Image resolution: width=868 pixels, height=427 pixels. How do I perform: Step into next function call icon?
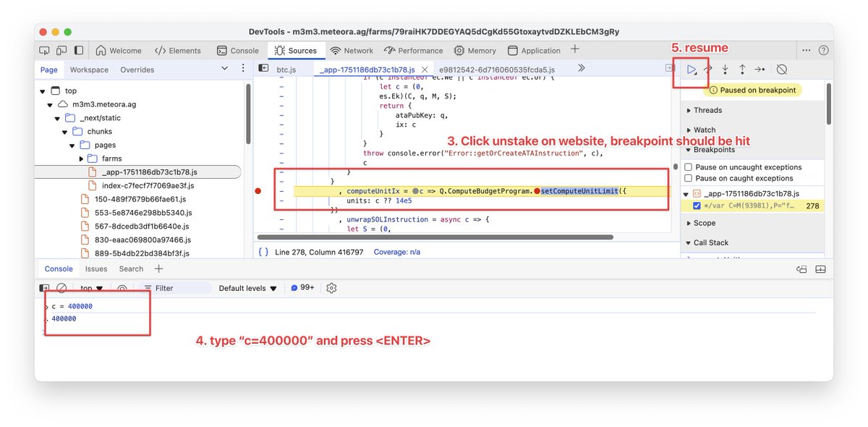click(726, 69)
